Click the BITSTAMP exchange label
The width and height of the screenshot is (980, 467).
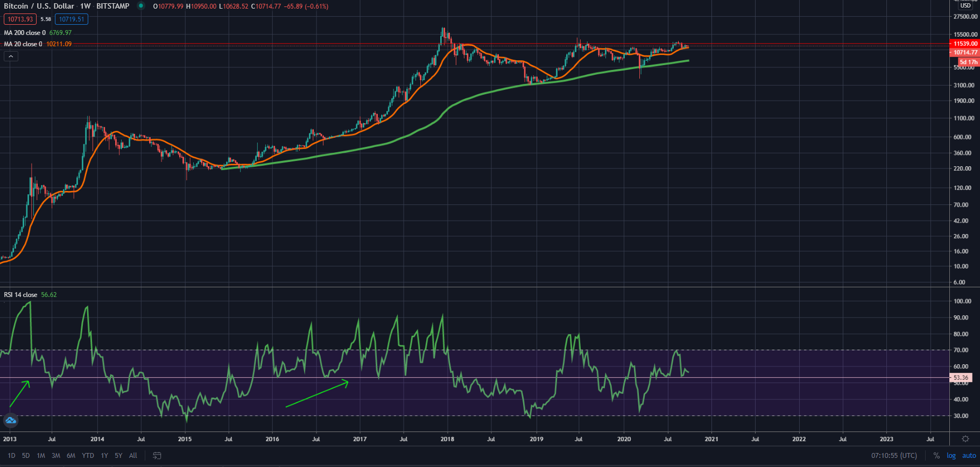pos(113,6)
